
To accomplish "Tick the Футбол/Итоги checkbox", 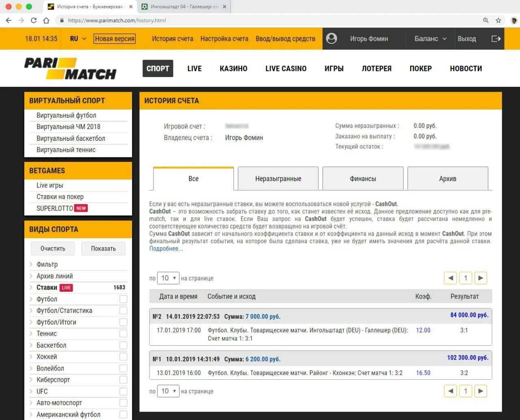I will 123,322.
